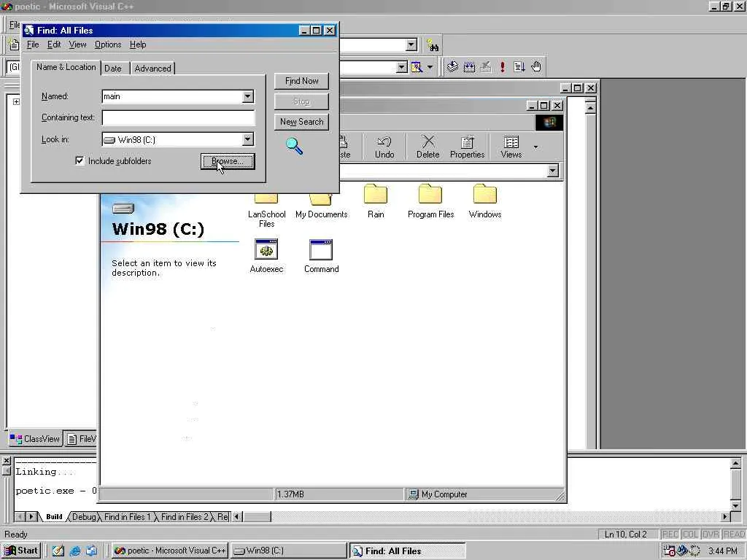The image size is (747, 560).
Task: Click the Containing text input field
Action: click(178, 117)
